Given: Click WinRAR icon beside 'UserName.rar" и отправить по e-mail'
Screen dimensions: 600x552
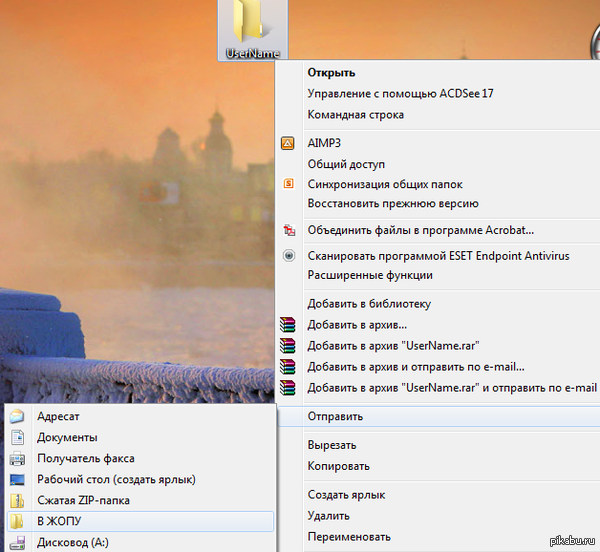Looking at the screenshot, I should point(288,388).
